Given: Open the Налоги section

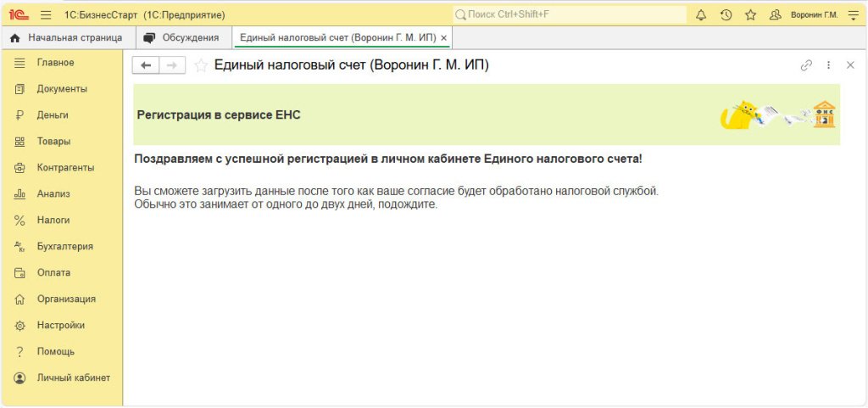Looking at the screenshot, I should pyautogui.click(x=62, y=220).
